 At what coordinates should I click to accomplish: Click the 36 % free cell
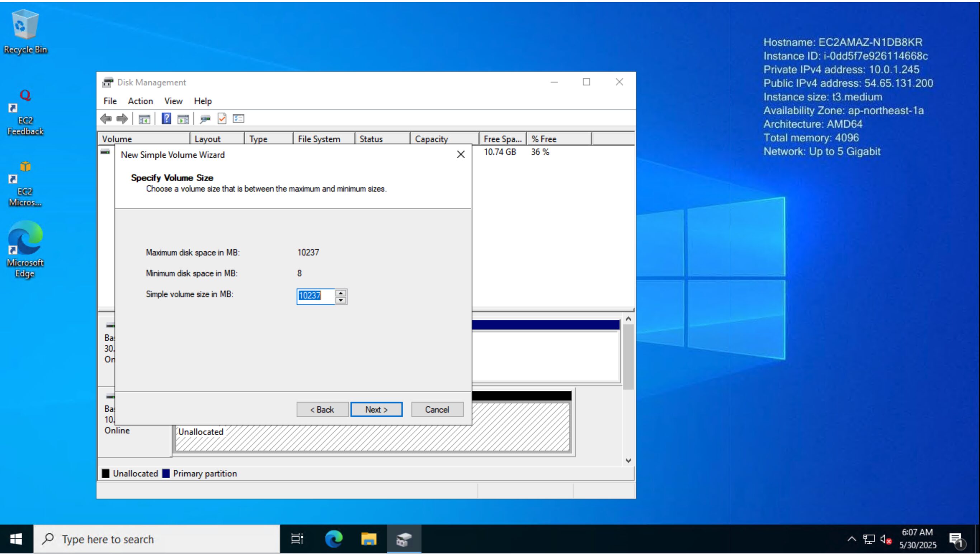click(540, 152)
